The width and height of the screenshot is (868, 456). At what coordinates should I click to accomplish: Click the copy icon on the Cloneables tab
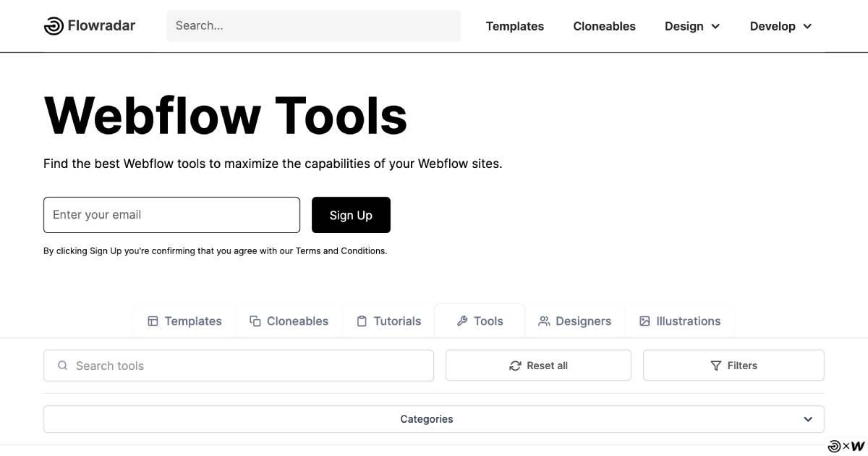coord(255,321)
